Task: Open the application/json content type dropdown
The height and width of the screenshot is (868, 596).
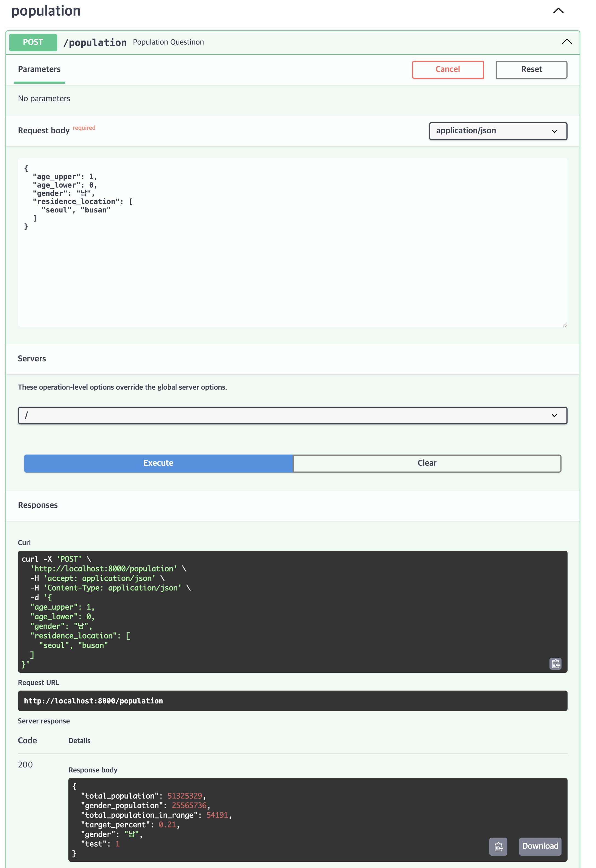Action: [498, 131]
